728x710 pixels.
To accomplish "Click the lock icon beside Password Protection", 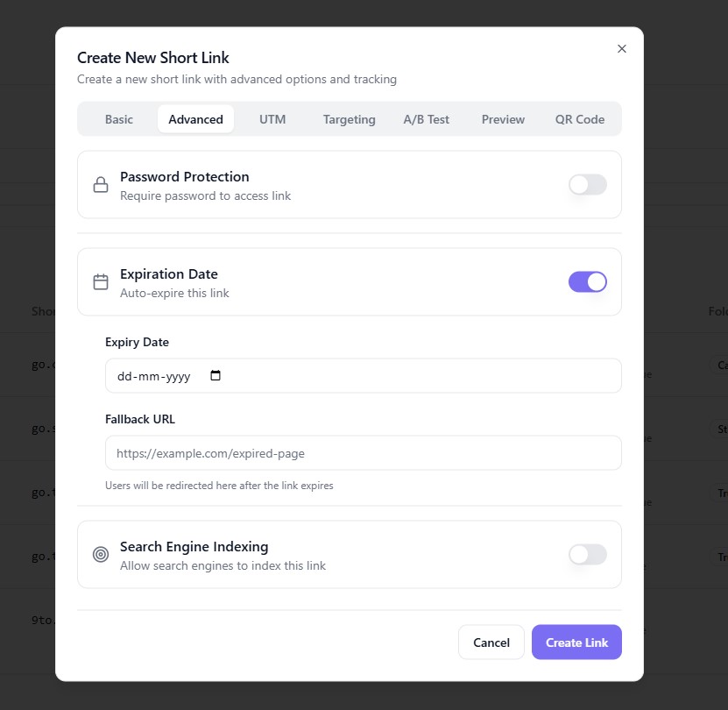I will click(101, 184).
